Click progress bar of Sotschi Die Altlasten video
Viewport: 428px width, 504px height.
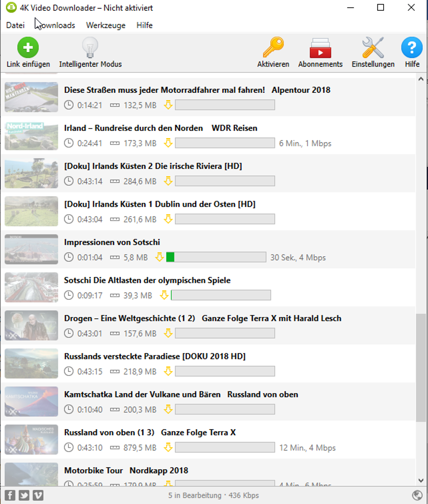[x=221, y=295]
